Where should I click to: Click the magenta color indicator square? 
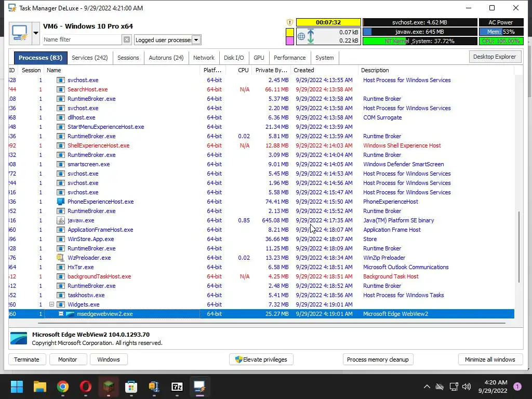pyautogui.click(x=290, y=41)
